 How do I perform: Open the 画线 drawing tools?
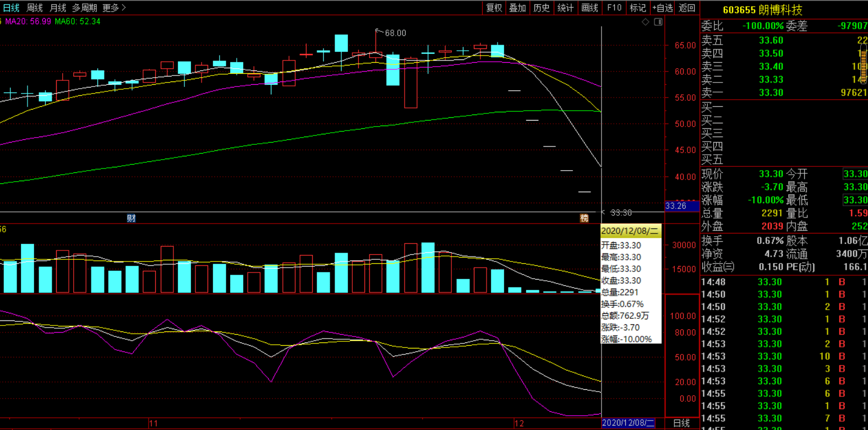coord(589,8)
